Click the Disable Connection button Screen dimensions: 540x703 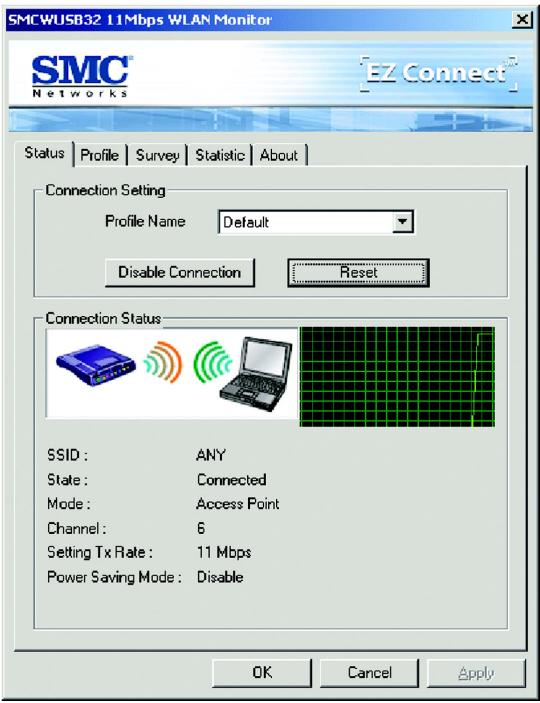click(179, 273)
